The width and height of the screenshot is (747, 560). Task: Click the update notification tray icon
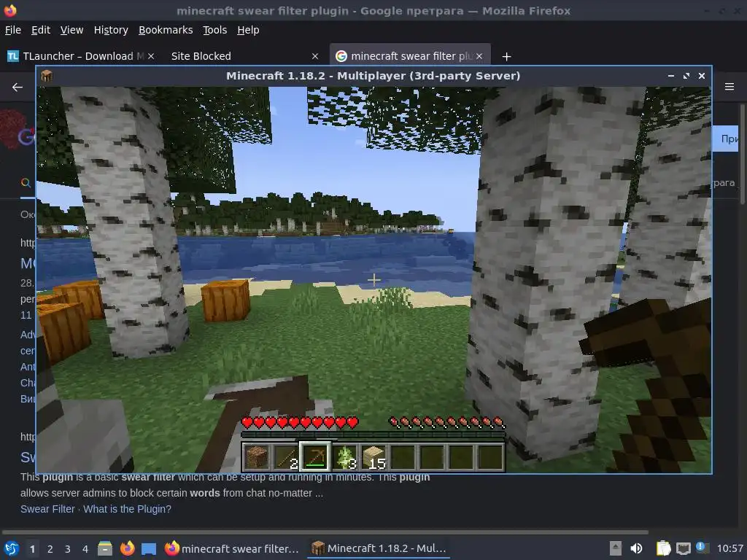(701, 548)
